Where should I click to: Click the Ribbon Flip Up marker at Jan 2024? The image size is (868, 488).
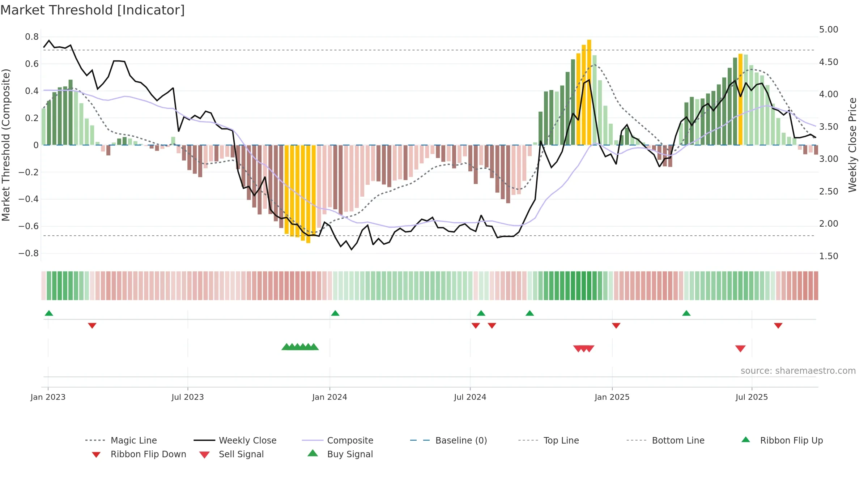coord(335,313)
